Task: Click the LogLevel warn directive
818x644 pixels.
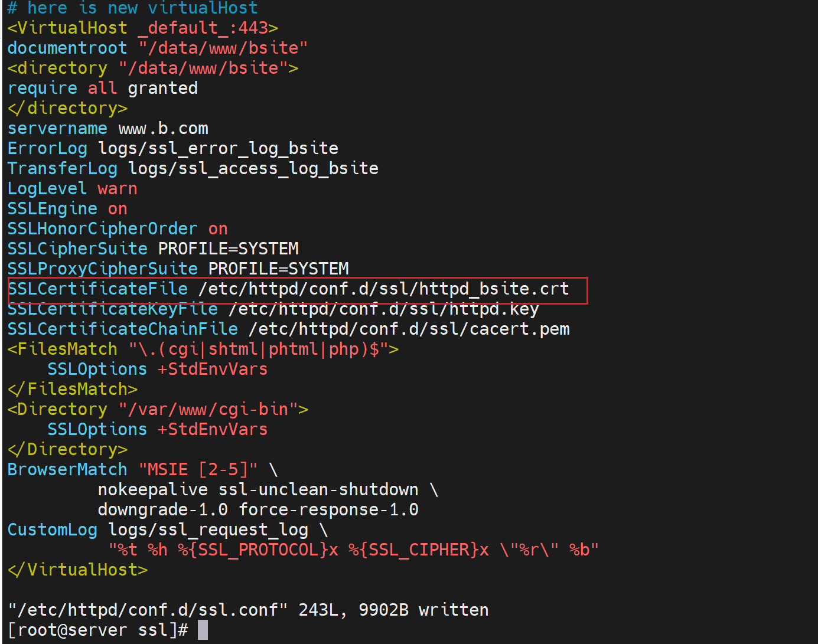Action: coord(72,189)
